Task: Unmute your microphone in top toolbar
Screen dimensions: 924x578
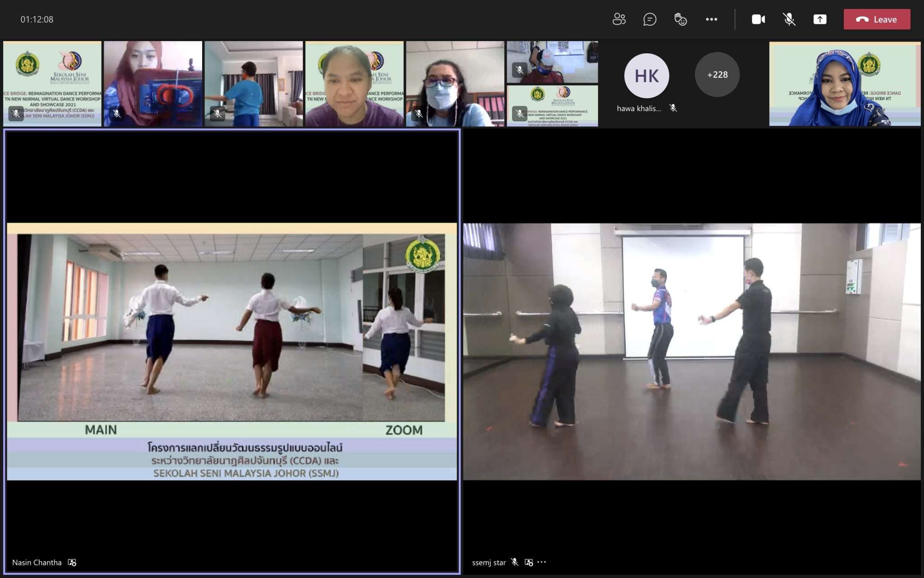Action: [789, 19]
